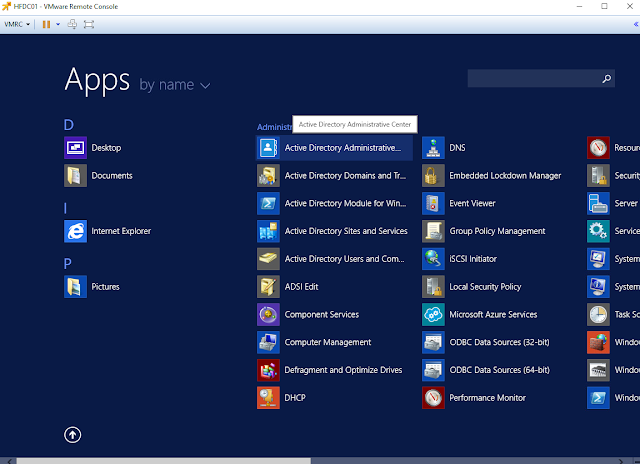
Task: Open the Windows Memory Diagnostic chip icon
Action: [x=598, y=370]
